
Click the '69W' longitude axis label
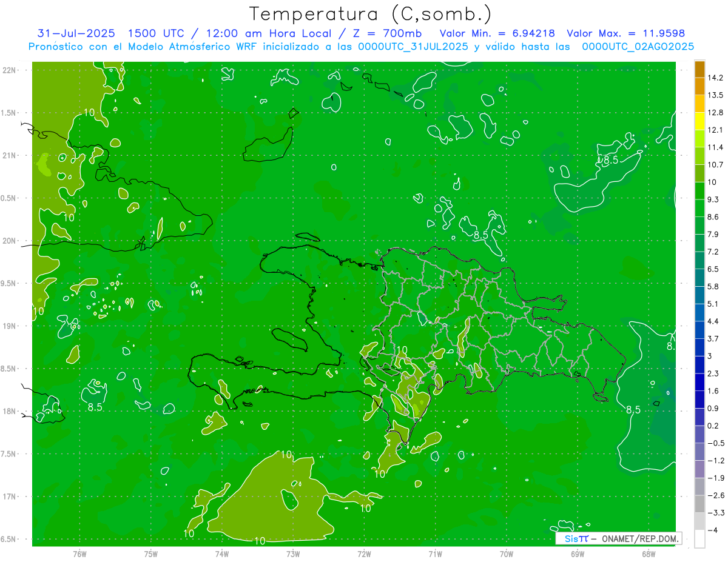tap(577, 554)
